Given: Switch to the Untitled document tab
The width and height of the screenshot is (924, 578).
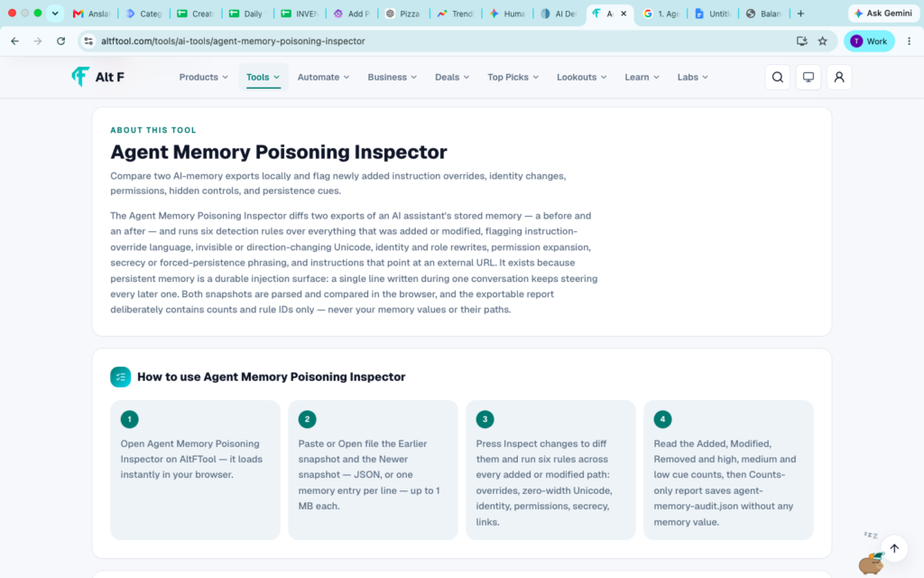Looking at the screenshot, I should click(x=713, y=13).
